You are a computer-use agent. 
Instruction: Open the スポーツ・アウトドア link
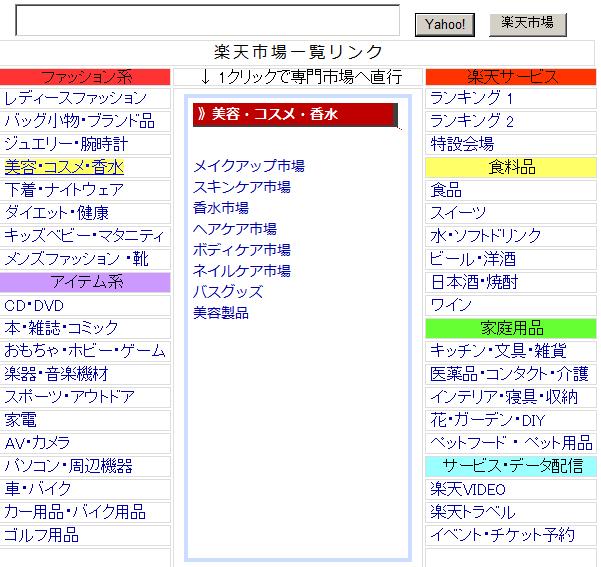pos(69,397)
